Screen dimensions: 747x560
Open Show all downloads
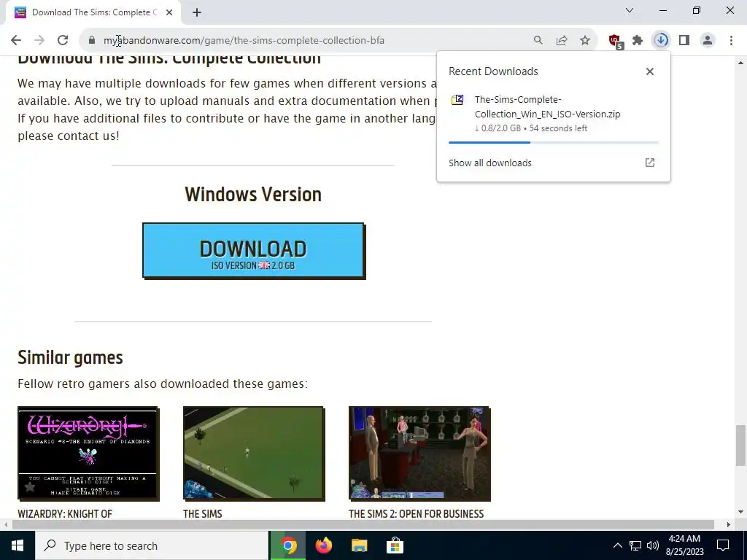click(x=489, y=163)
